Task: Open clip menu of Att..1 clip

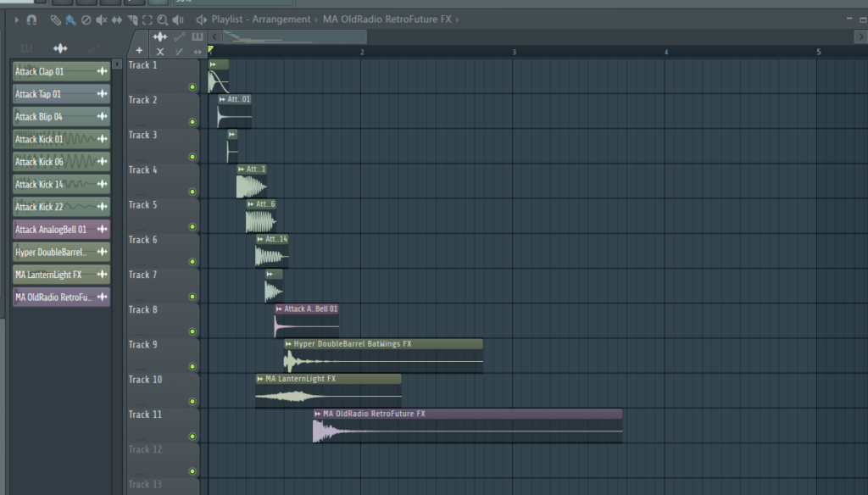Action: [242, 170]
